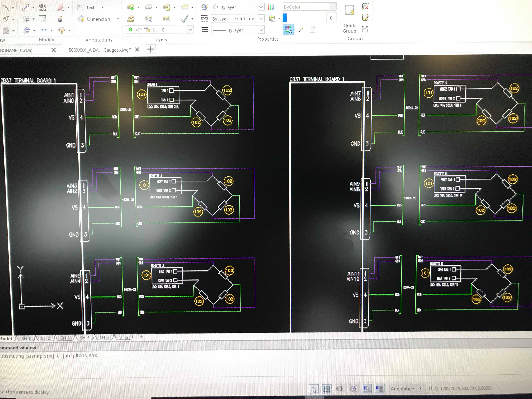Add a new drawing tab with plus
532x399 pixels.
150,49
